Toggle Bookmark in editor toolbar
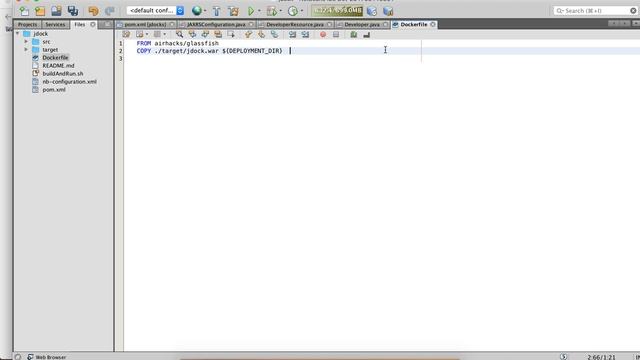Viewport: 640px width, 360px height. click(x=274, y=35)
